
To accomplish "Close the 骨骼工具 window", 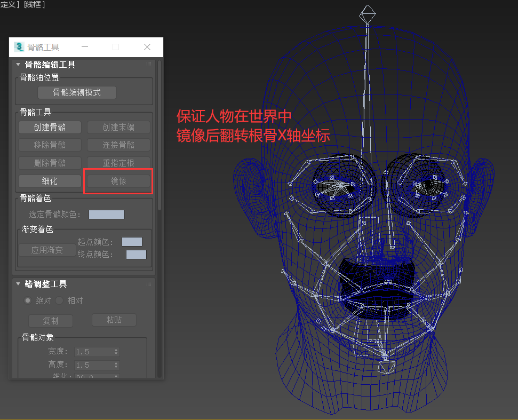I will [147, 47].
